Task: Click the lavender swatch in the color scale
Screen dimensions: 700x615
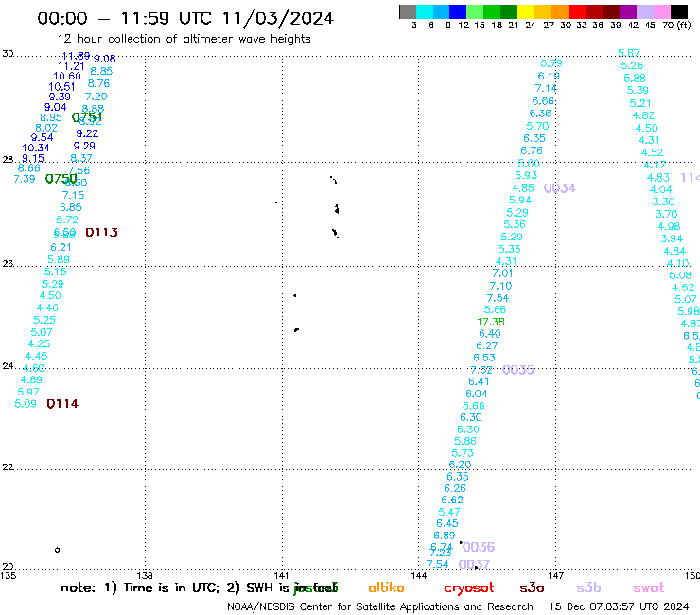Action: coord(645,11)
